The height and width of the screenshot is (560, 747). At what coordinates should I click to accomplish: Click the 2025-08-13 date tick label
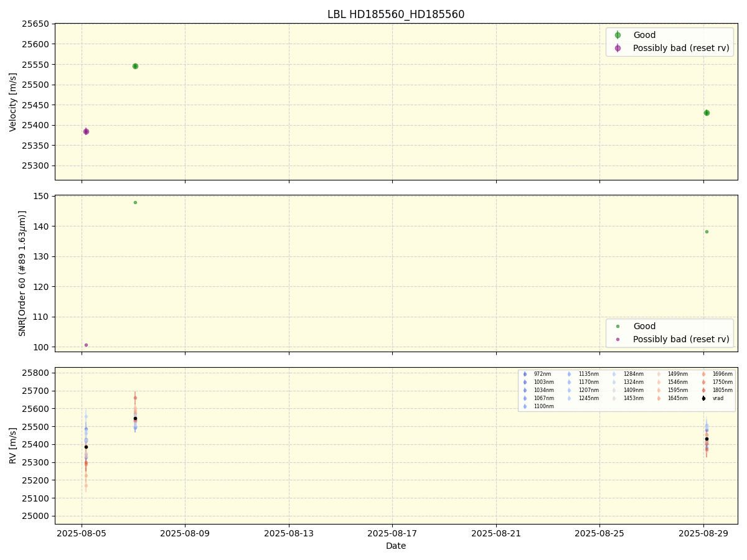[289, 533]
